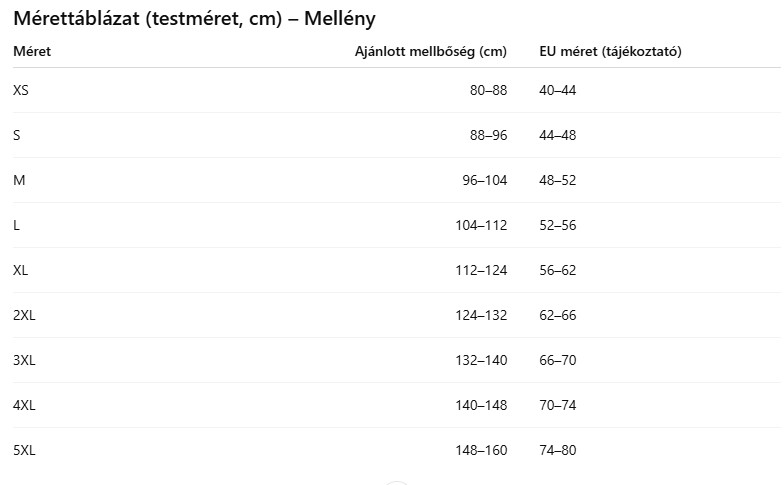Select the 3XL size row label
The width and height of the screenshot is (784, 485).
click(x=24, y=360)
